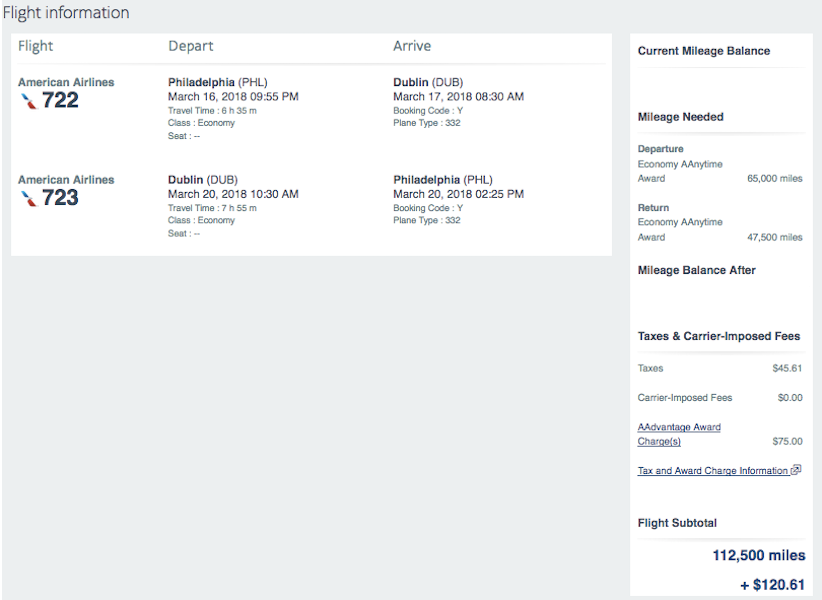This screenshot has height=600, width=822.
Task: Click the external-link icon after Tax and Award Charge Information
Action: coord(796,470)
